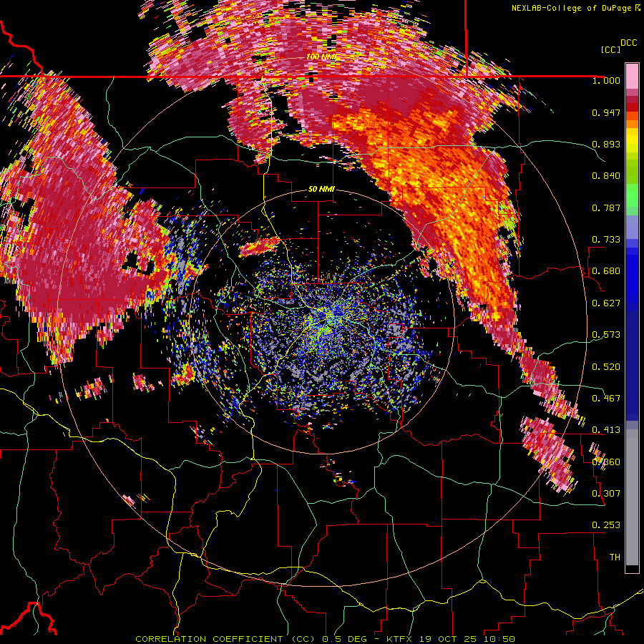The width and height of the screenshot is (644, 644).
Task: Click the 0.520 color scale value
Action: click(x=606, y=367)
